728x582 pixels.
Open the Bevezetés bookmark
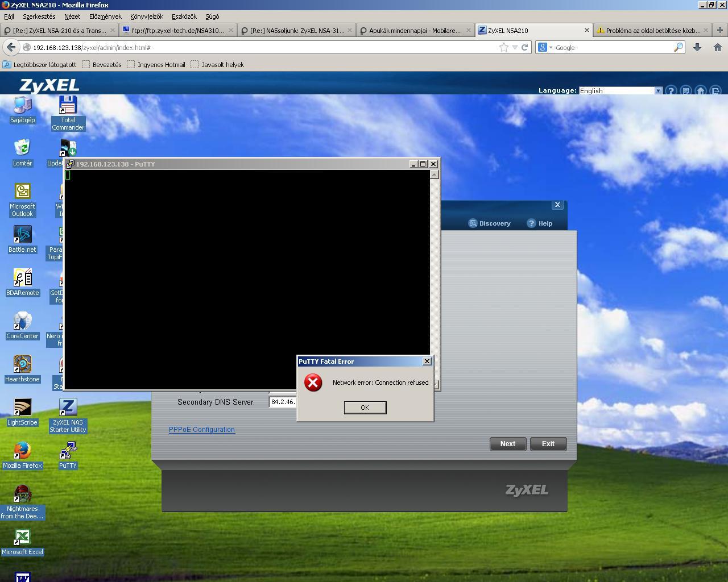pyautogui.click(x=101, y=65)
